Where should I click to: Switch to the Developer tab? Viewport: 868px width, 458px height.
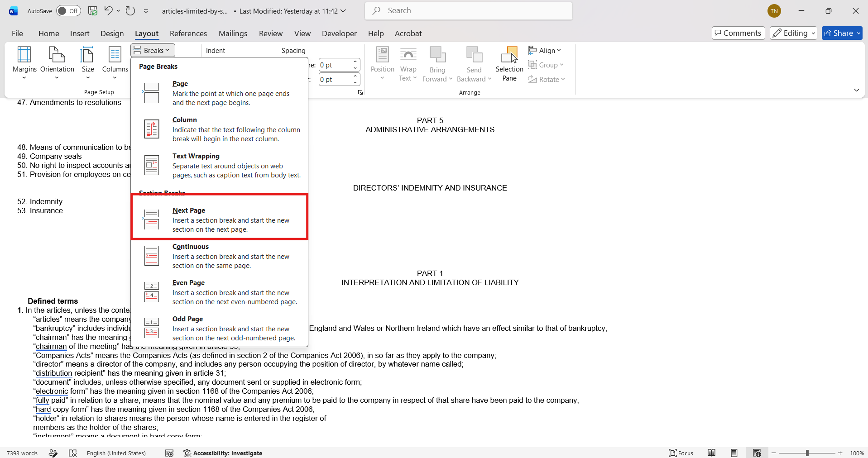pos(339,33)
